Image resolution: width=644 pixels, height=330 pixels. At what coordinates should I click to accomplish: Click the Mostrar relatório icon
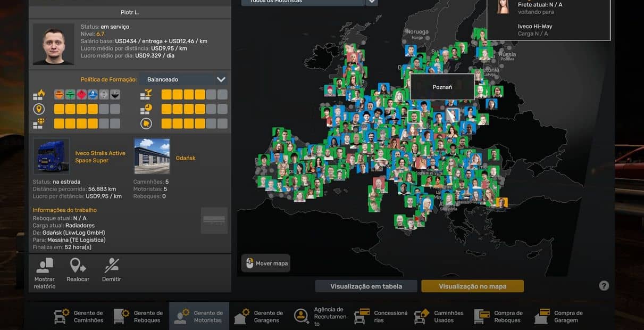[x=45, y=266]
